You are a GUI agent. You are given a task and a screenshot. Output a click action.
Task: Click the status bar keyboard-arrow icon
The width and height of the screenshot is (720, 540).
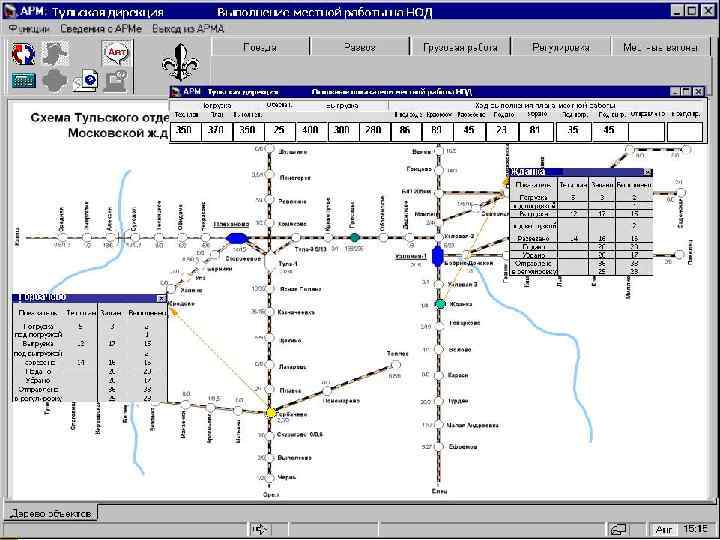point(260,530)
